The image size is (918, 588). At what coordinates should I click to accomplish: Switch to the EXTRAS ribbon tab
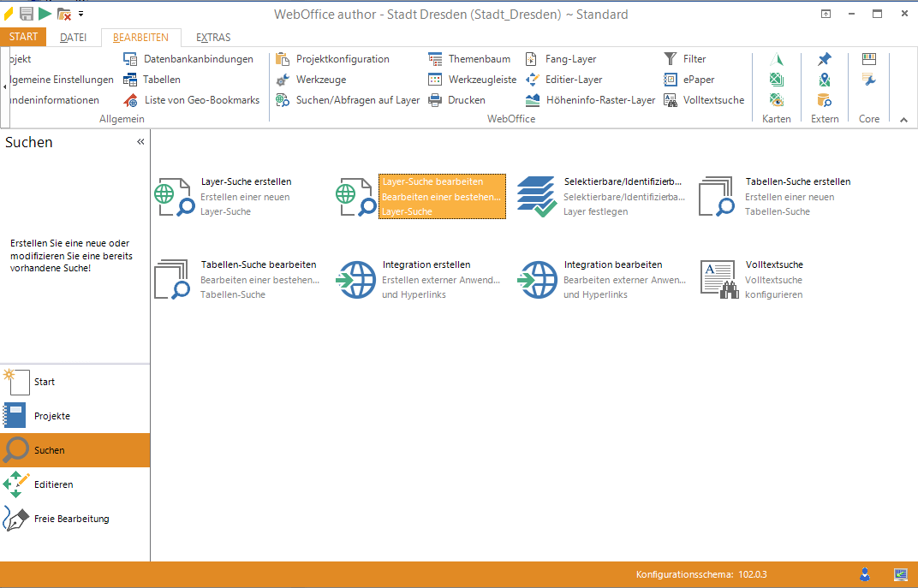pos(213,38)
